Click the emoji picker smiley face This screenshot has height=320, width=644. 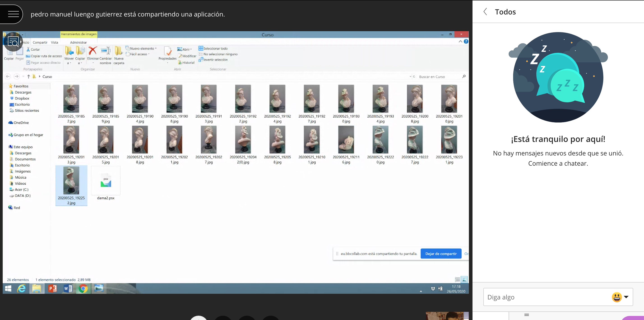(x=616, y=297)
